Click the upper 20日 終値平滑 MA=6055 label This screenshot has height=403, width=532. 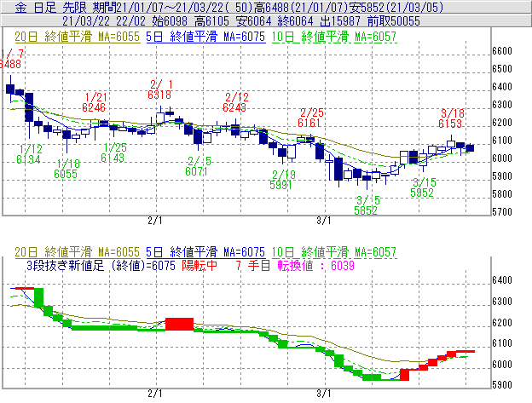pyautogui.click(x=78, y=37)
